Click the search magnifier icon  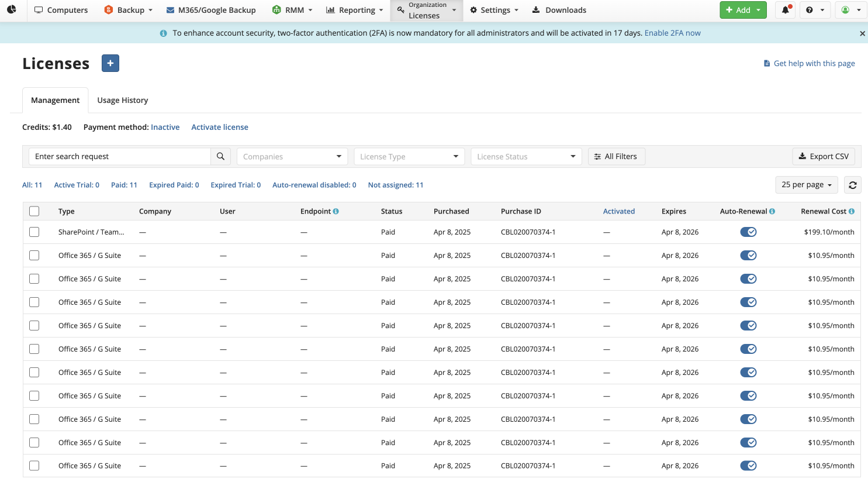coord(220,156)
